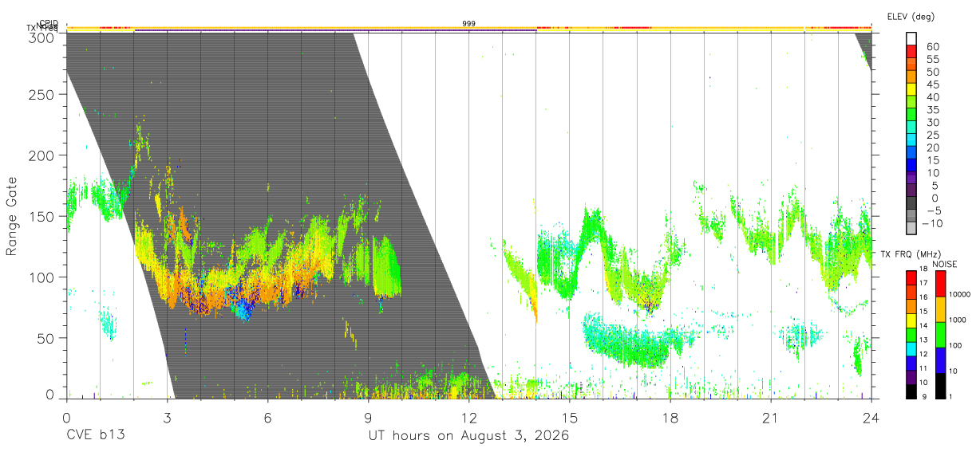This screenshot has height=452, width=980.
Task: Click the "150" tick on the Range Gate axis
Action: click(x=41, y=216)
